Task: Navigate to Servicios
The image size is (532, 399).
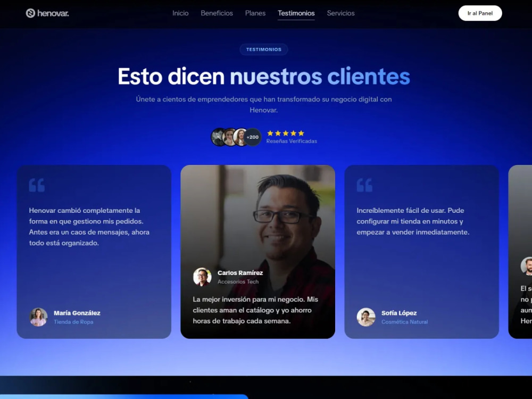Action: [340, 13]
